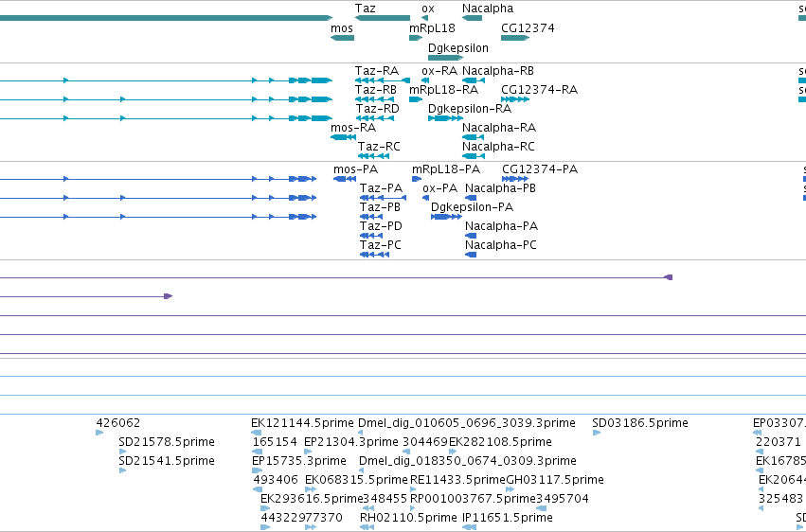Click the CG12374-PA protein feature

pyautogui.click(x=540, y=169)
